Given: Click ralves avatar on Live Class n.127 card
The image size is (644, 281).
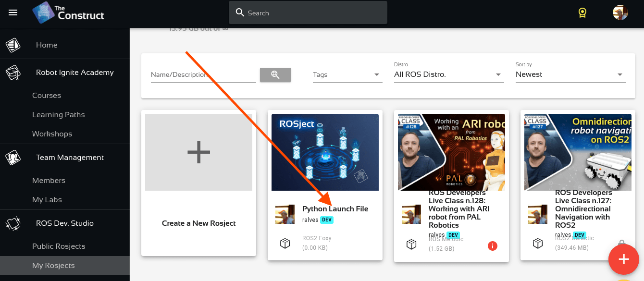Looking at the screenshot, I should pos(538,214).
